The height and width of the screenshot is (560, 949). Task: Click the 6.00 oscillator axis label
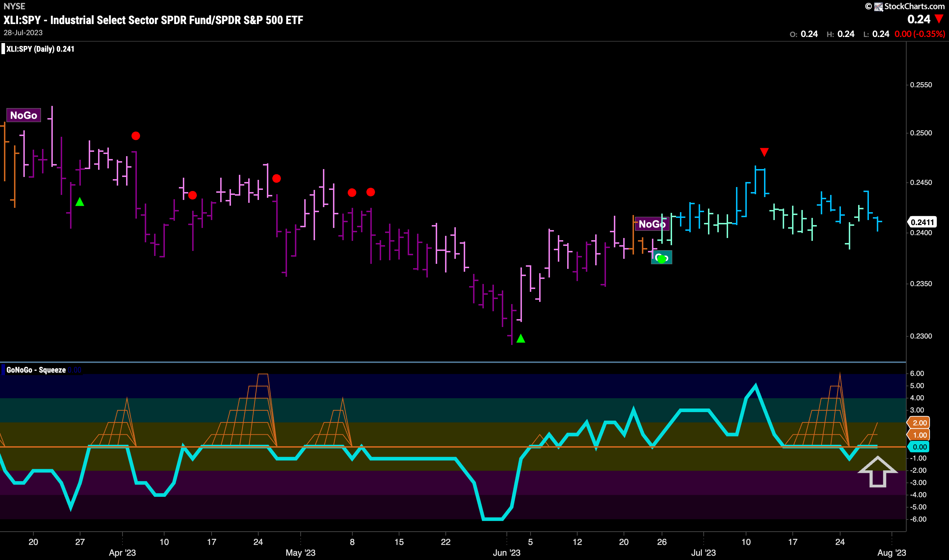pos(917,373)
